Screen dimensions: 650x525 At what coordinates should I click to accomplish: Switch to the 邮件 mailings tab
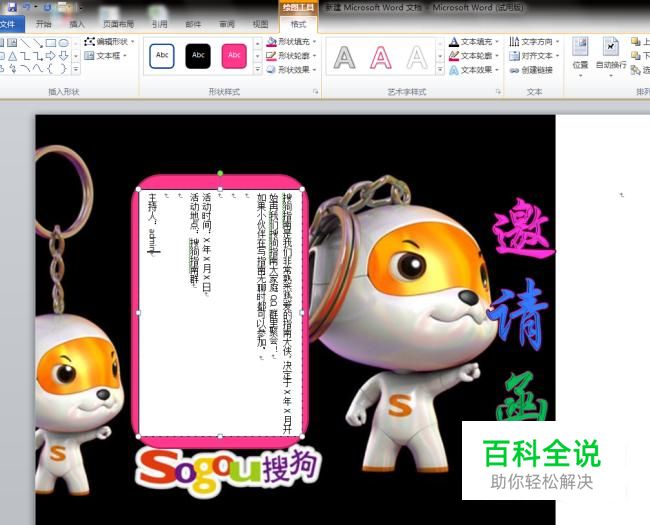193,24
